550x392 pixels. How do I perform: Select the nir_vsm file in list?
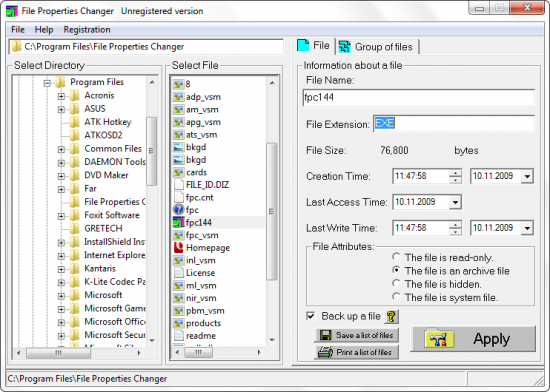click(x=201, y=298)
